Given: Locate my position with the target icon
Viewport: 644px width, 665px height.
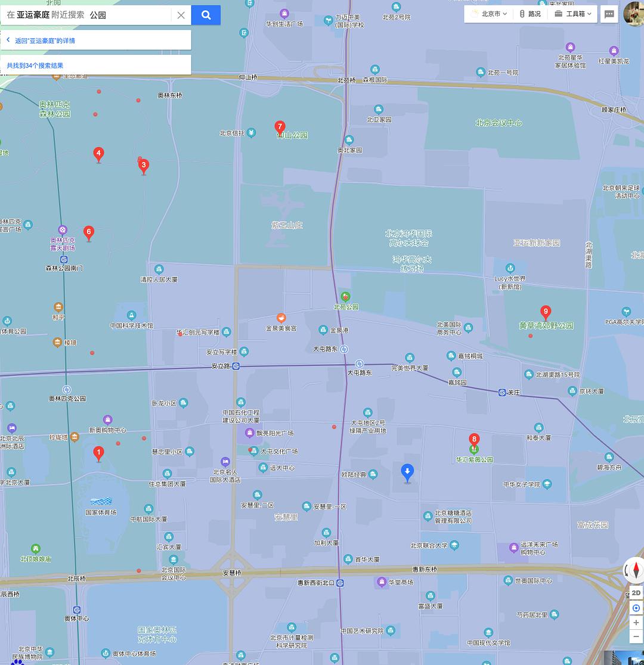Looking at the screenshot, I should pyautogui.click(x=636, y=608).
